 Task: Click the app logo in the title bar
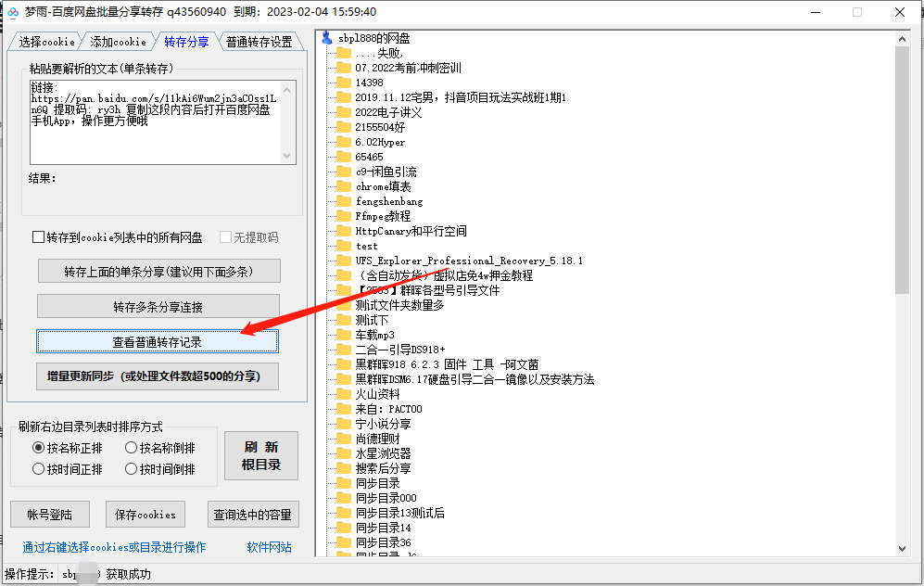pyautogui.click(x=14, y=12)
